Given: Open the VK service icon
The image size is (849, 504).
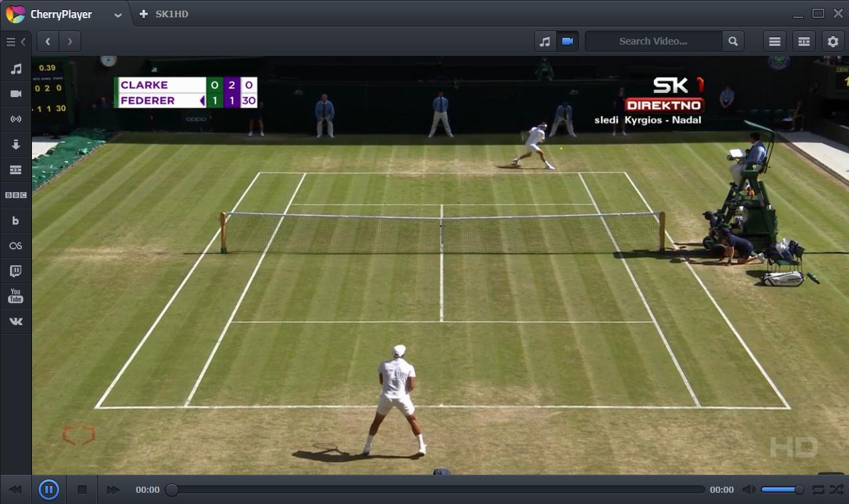Looking at the screenshot, I should pyautogui.click(x=16, y=321).
